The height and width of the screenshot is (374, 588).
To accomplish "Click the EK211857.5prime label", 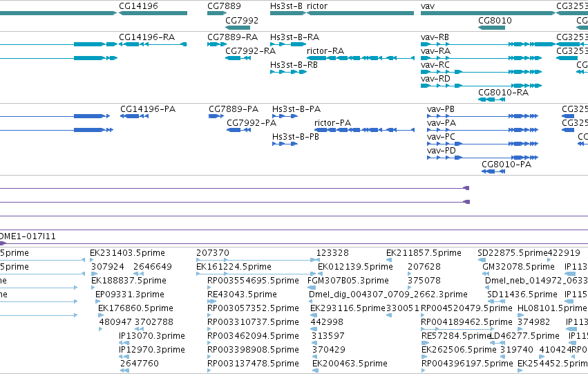I will pos(424,253).
